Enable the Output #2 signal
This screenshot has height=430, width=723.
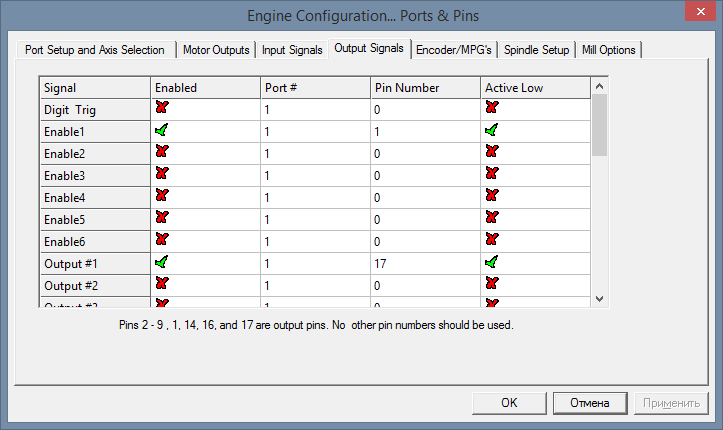pyautogui.click(x=161, y=284)
